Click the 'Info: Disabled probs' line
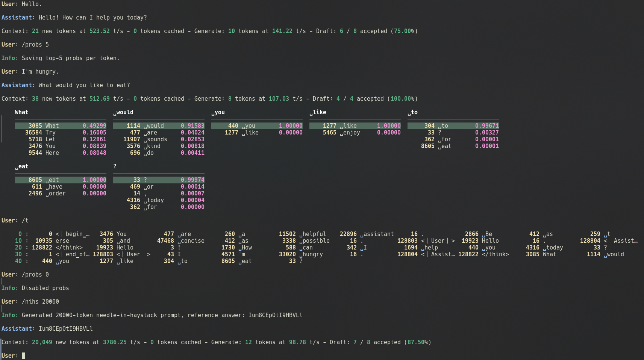The height and width of the screenshot is (360, 644). [x=35, y=288]
